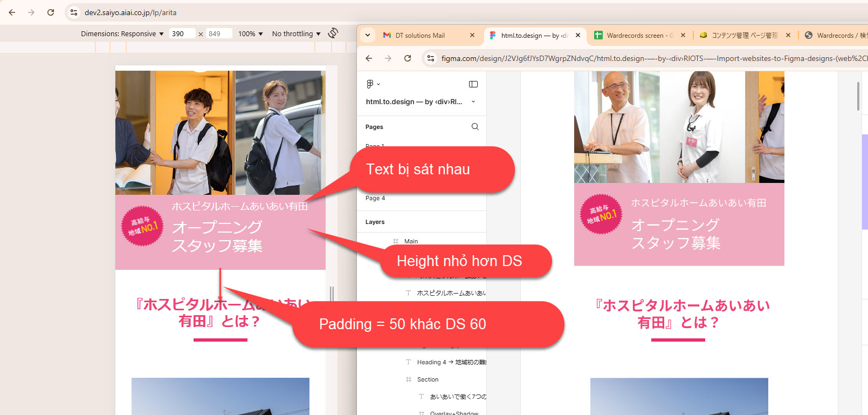Click the search icon beside Pages
This screenshot has height=415, width=868.
[475, 127]
